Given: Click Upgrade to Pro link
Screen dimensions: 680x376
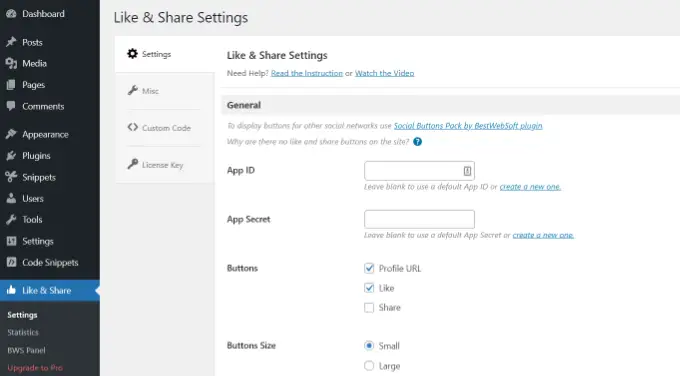Looking at the screenshot, I should [35, 368].
